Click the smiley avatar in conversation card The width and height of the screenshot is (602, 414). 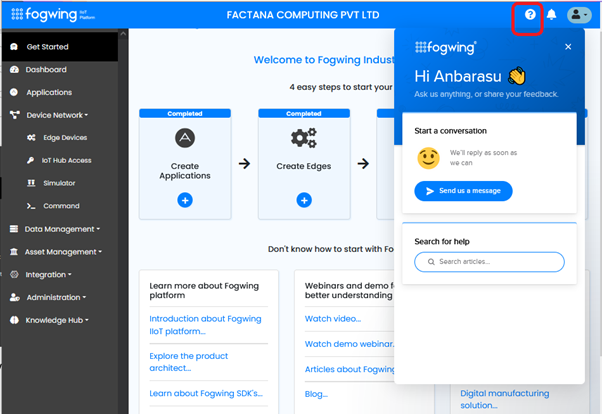click(x=428, y=158)
